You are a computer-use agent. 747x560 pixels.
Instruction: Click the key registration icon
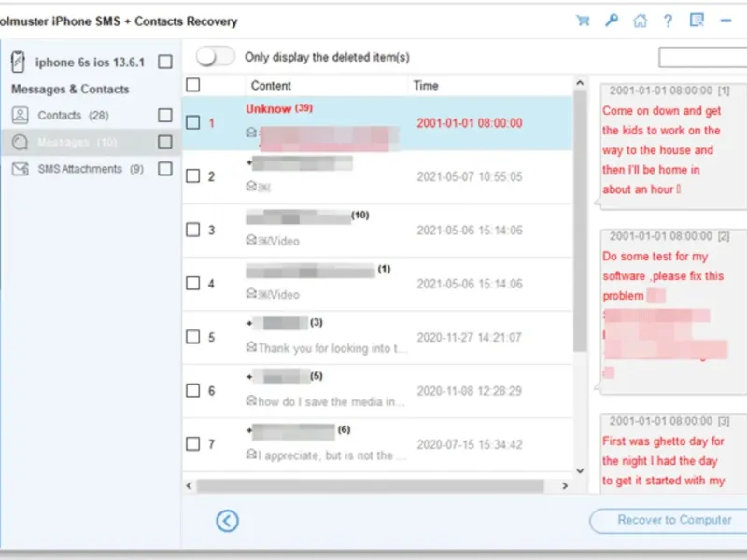click(612, 21)
